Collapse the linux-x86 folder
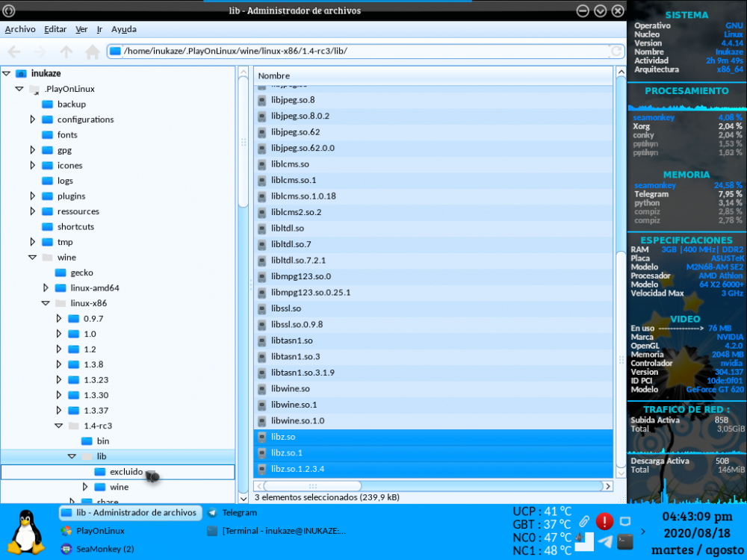747x560 pixels. point(46,303)
